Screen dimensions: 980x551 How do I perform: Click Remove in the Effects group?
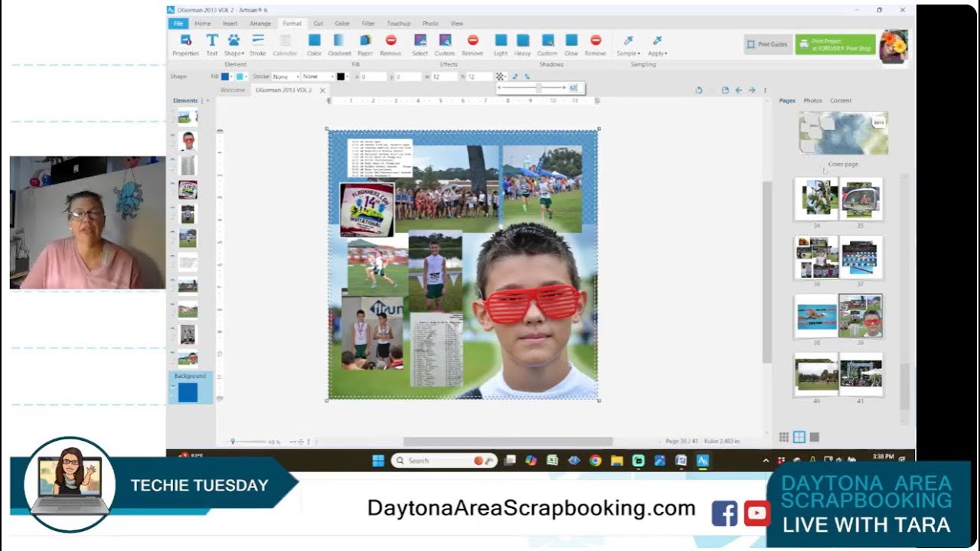[x=472, y=44]
